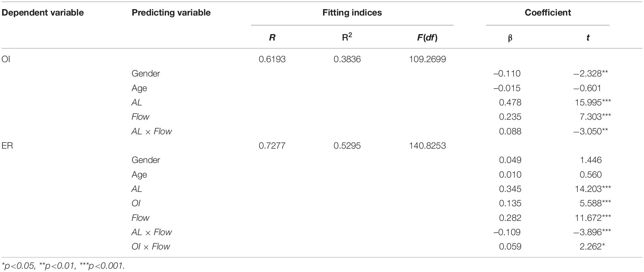Click the t value 2.262*
This screenshot has height=272, width=644.
point(592,246)
